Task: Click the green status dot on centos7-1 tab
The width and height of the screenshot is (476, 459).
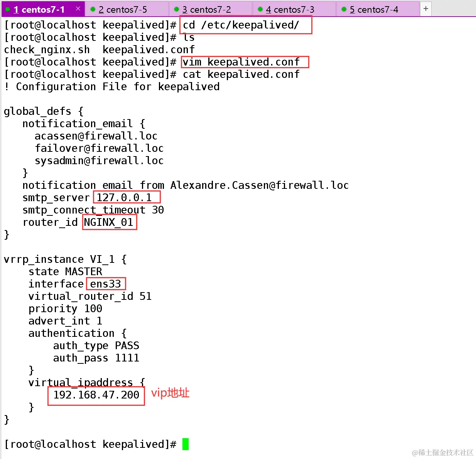Action: [8, 9]
